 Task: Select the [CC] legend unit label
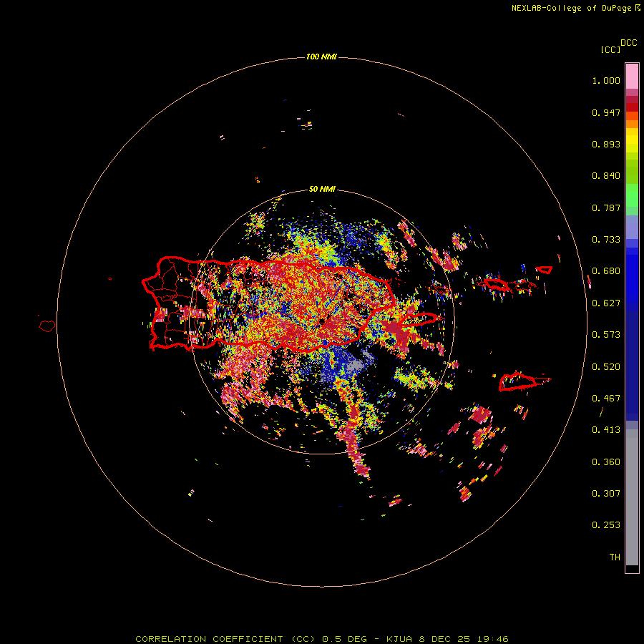(610, 49)
